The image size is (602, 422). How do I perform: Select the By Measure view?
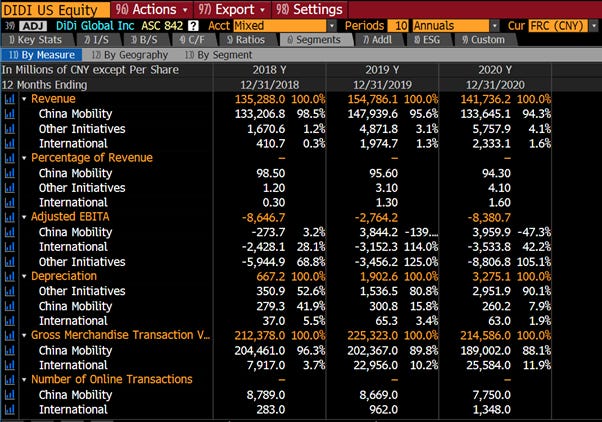click(x=42, y=55)
